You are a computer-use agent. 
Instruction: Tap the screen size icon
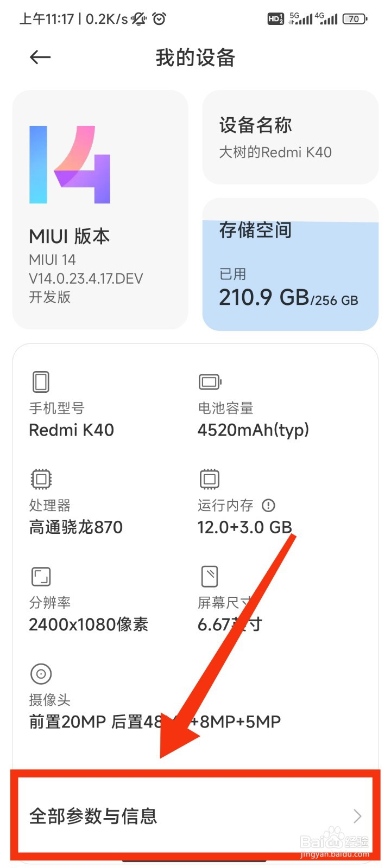[x=210, y=576]
